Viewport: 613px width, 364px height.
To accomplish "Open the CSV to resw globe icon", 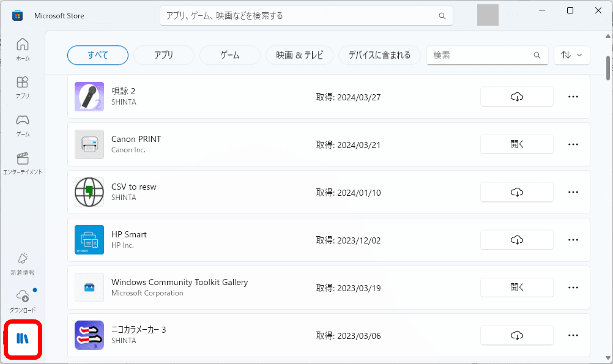I will click(89, 192).
